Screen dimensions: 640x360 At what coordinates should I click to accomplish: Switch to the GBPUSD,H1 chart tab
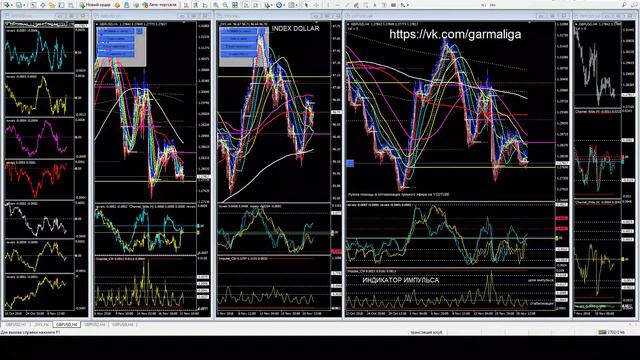tap(16, 324)
